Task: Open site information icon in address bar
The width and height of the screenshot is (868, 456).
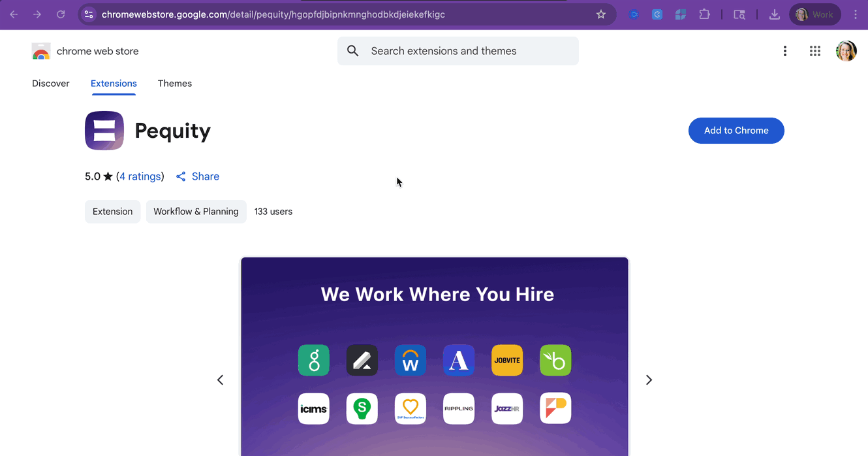Action: point(89,14)
